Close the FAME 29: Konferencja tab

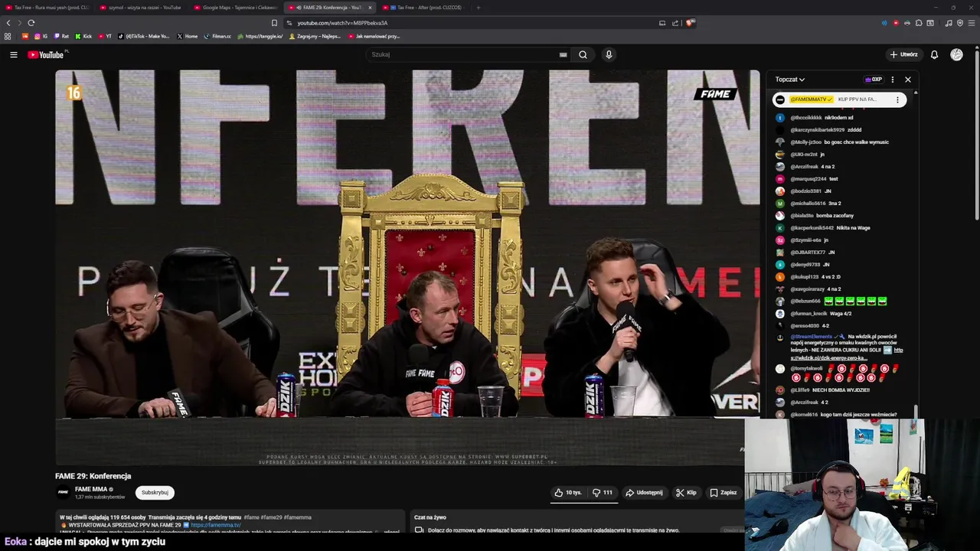tap(370, 8)
